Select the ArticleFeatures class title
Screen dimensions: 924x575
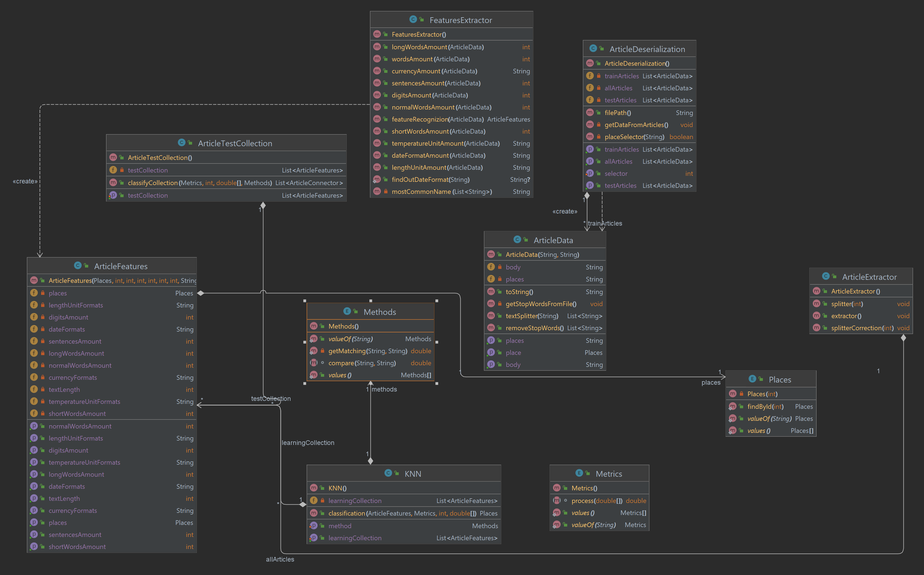[x=121, y=266]
